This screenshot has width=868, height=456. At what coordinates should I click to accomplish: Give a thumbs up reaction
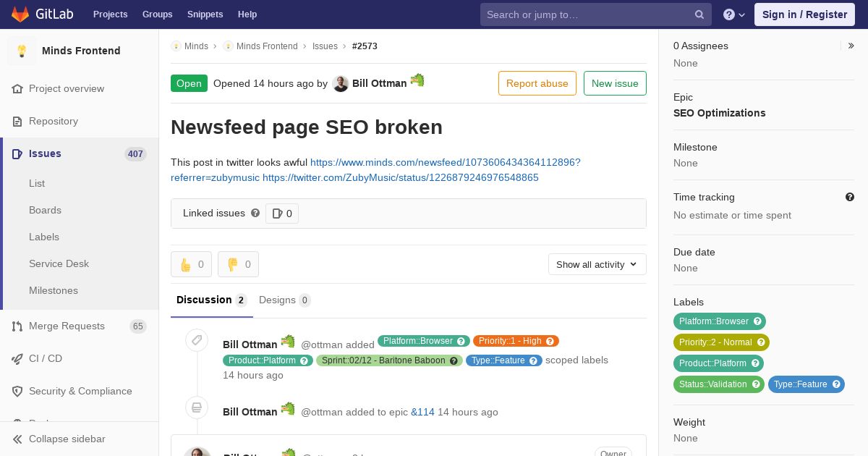pos(191,264)
